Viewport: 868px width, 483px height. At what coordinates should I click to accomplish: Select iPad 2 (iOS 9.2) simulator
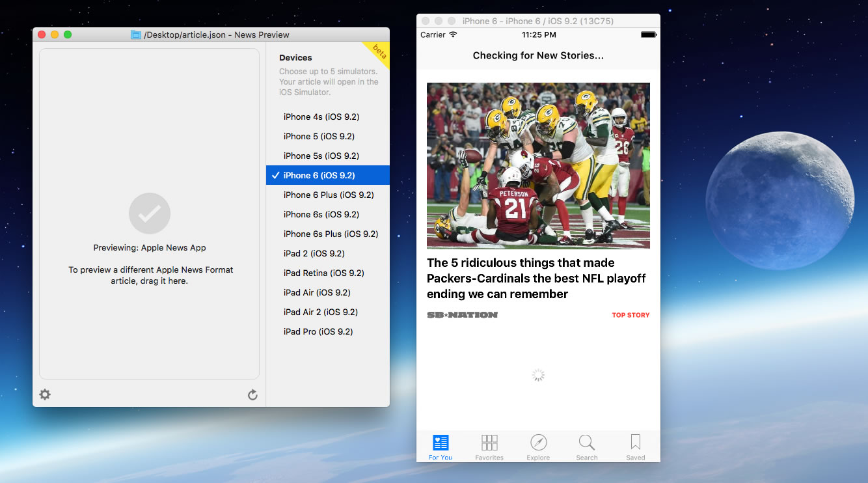coord(328,253)
